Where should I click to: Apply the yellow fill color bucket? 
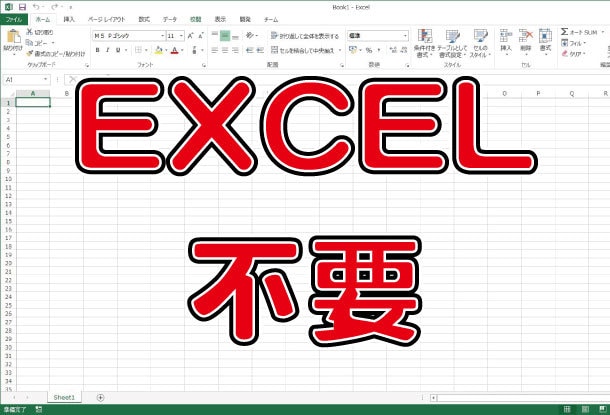[159, 50]
